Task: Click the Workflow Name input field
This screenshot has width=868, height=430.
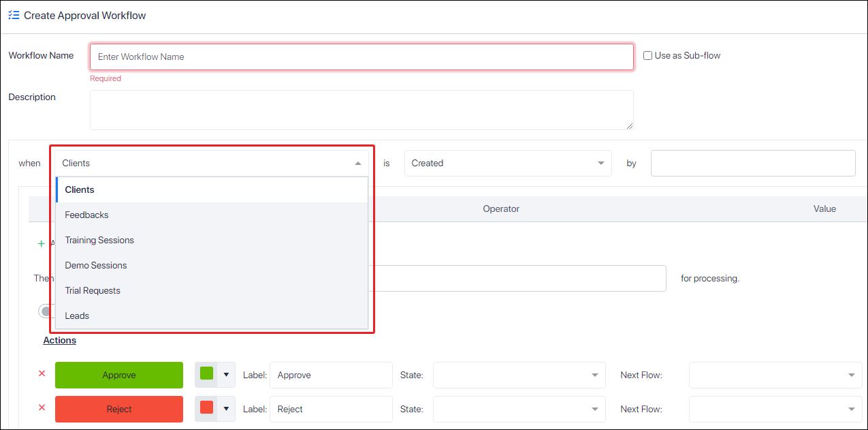Action: tap(361, 57)
